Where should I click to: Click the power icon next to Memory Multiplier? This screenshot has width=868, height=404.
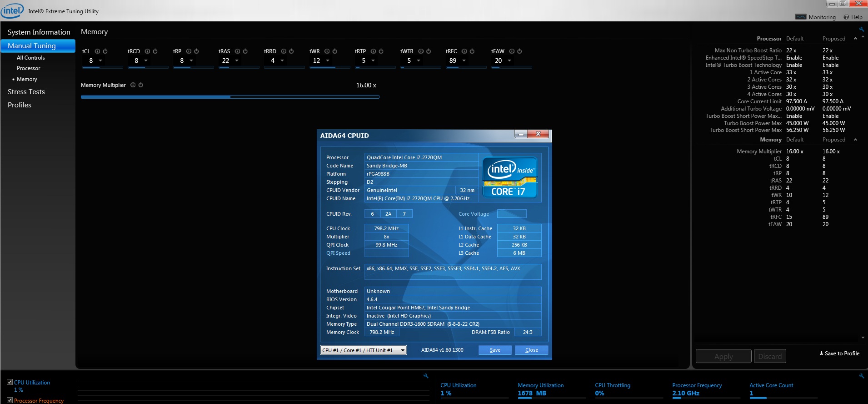[x=140, y=85]
